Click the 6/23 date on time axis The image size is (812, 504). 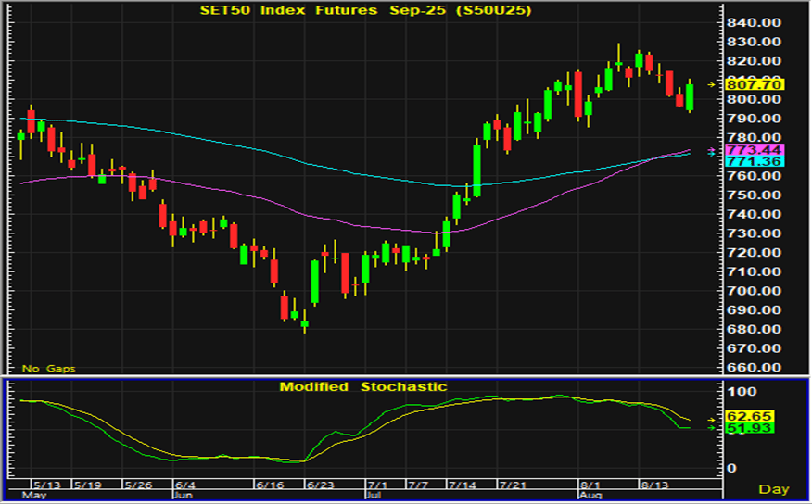coord(320,485)
